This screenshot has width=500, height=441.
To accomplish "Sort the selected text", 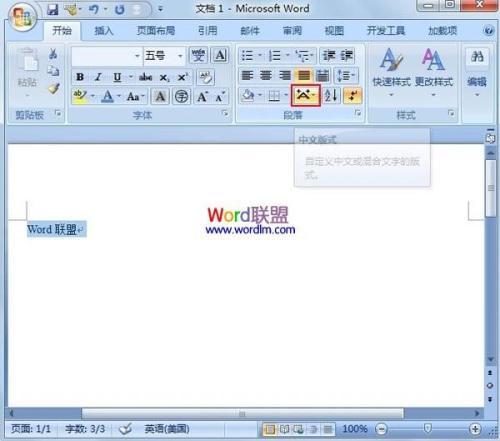I will point(331,96).
